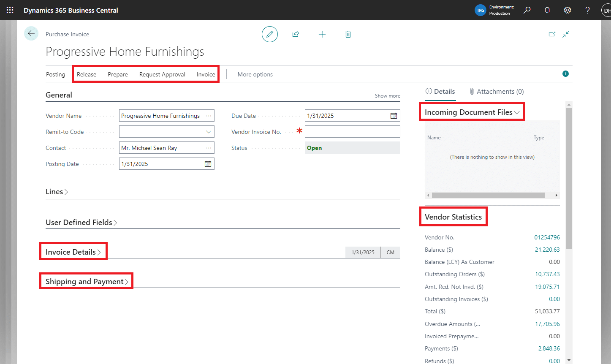Viewport: 611px width, 364px height.
Task: Delete invoice with trash icon
Action: 348,34
